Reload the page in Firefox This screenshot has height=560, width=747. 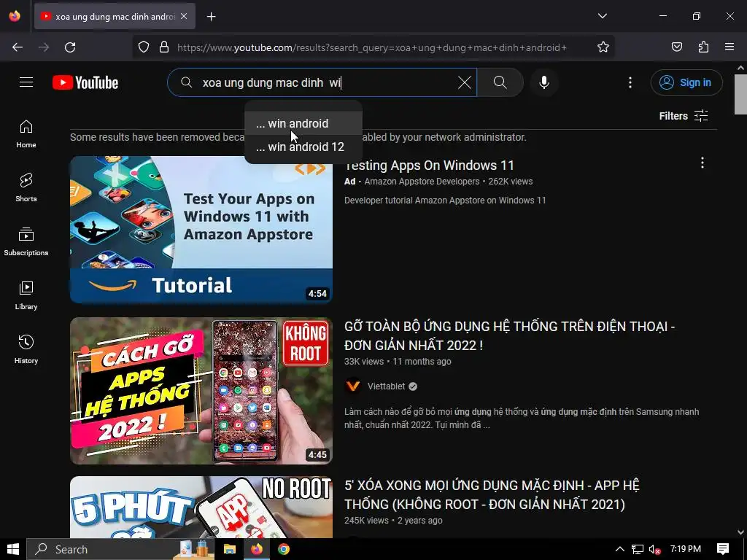(70, 47)
